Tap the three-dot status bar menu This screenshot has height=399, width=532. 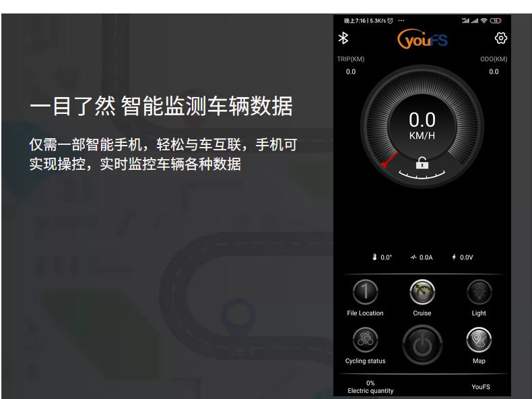point(401,21)
